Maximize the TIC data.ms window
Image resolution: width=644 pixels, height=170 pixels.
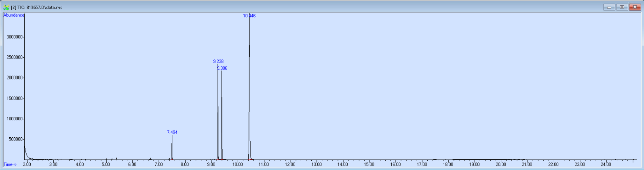(622, 7)
